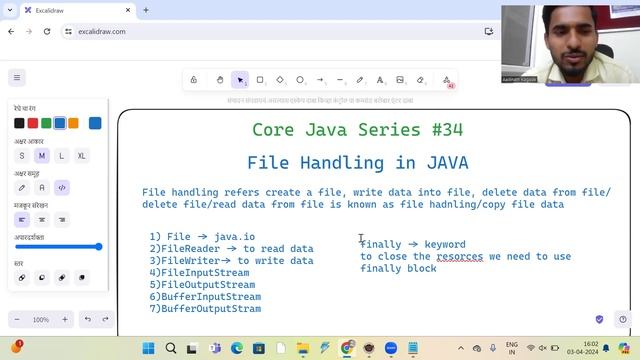The image size is (640, 360).
Task: Open the Windows Start menu
Action: pos(149,348)
